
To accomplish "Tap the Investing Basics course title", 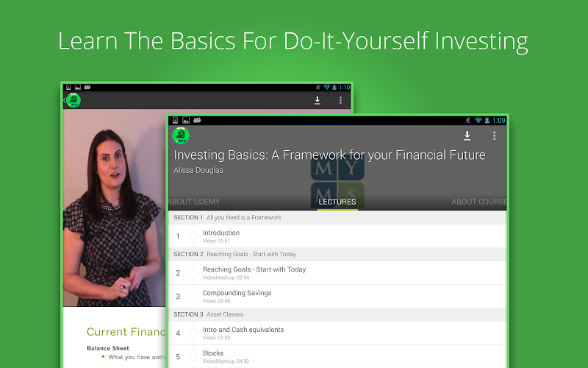I will point(329,155).
